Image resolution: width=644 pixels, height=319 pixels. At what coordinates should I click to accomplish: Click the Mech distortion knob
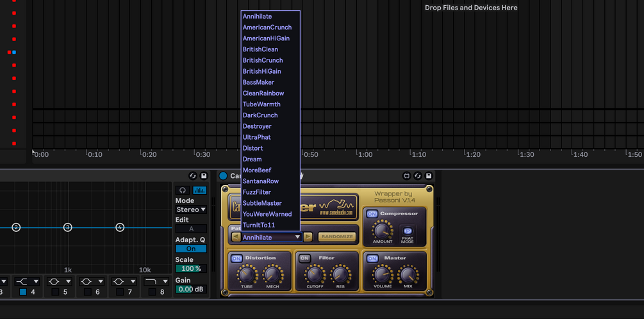click(x=272, y=275)
